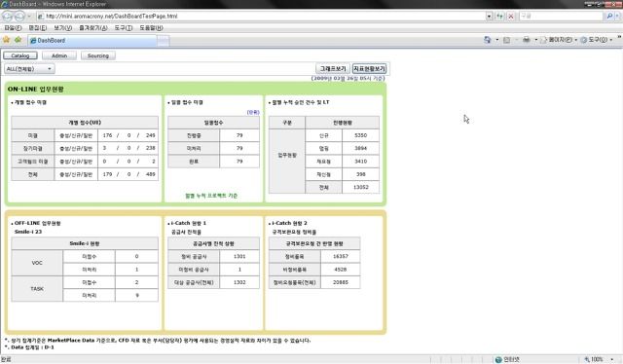Open the 편집(E) menu

(x=38, y=28)
